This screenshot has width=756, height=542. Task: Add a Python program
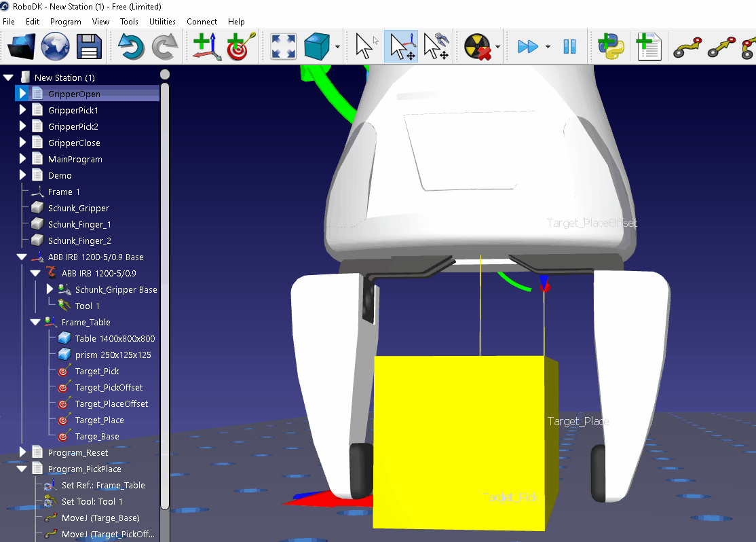611,46
